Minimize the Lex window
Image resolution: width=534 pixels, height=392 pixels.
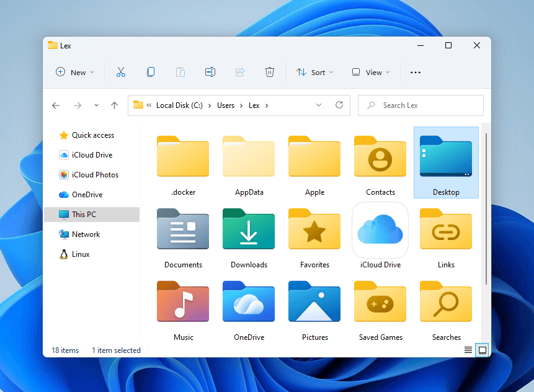coord(421,45)
